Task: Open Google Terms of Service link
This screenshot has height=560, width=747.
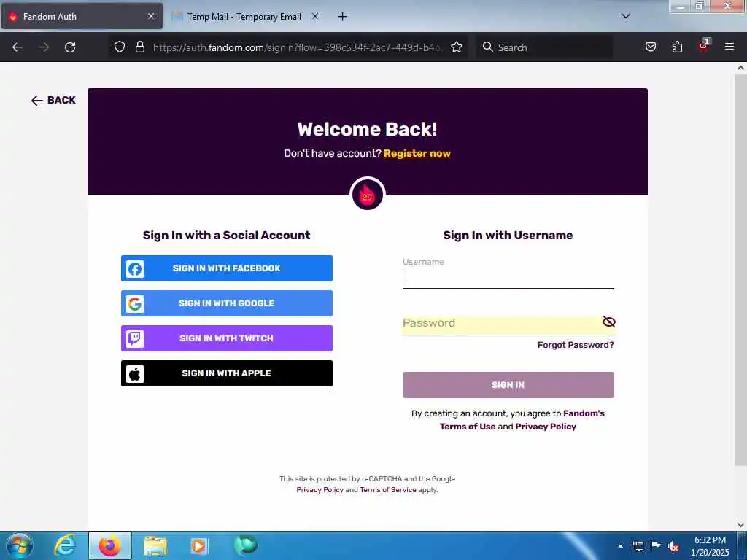Action: coord(388,489)
